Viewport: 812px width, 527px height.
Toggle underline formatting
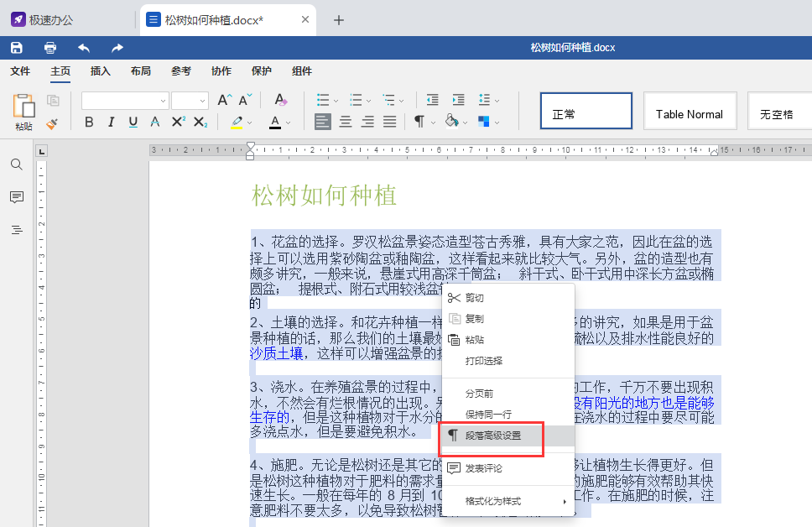[x=133, y=123]
